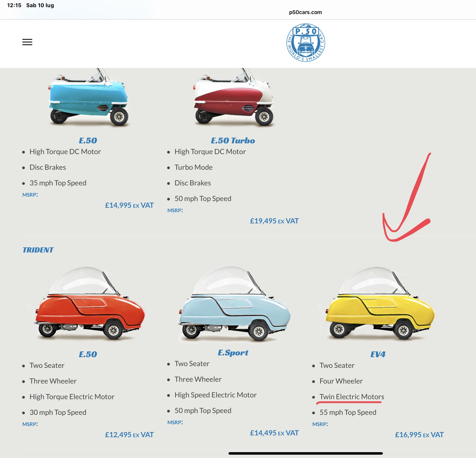Click 'Two Seater' under E.Sport
The image size is (476, 458).
[192, 364]
